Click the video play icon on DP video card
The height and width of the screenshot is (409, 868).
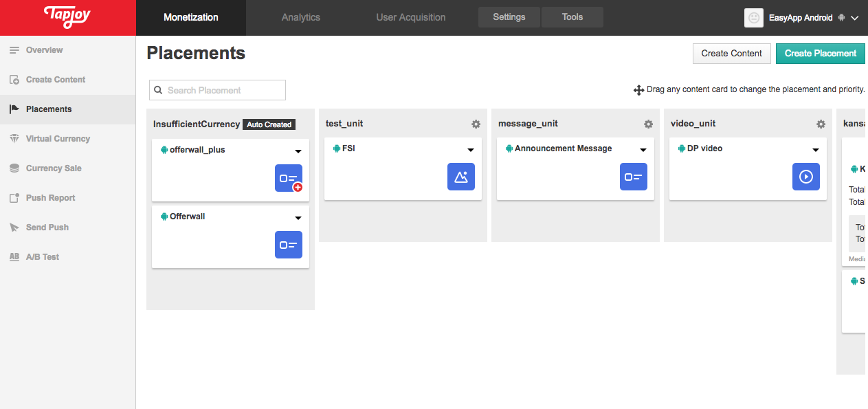click(x=805, y=177)
